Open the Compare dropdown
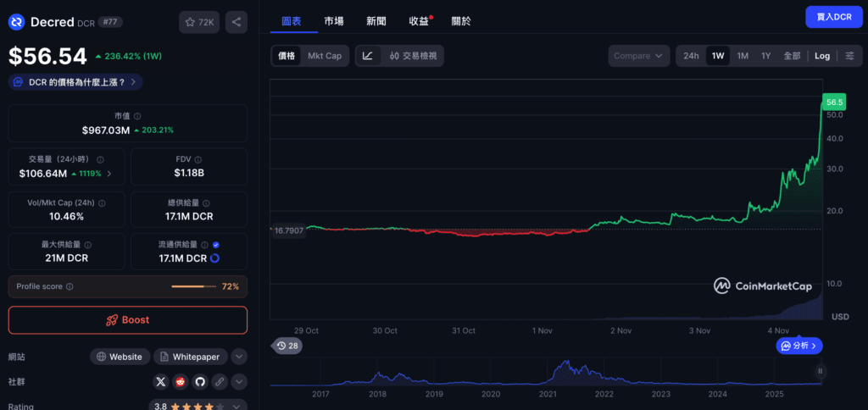Image resolution: width=868 pixels, height=410 pixels. click(x=638, y=56)
